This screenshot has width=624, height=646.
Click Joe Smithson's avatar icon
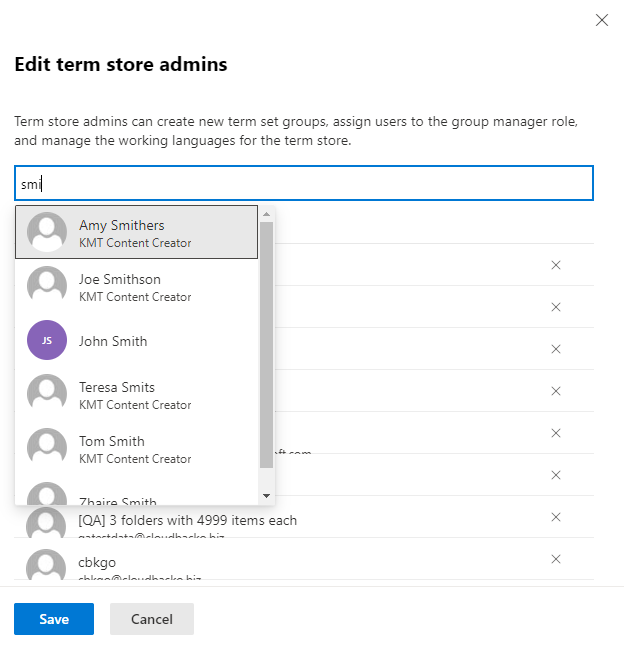coord(47,286)
